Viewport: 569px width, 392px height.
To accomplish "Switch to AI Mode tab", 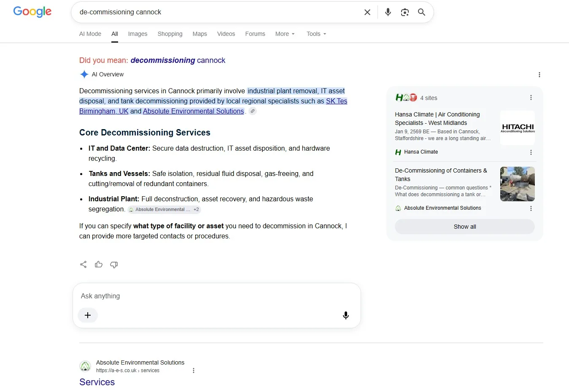I will point(90,34).
